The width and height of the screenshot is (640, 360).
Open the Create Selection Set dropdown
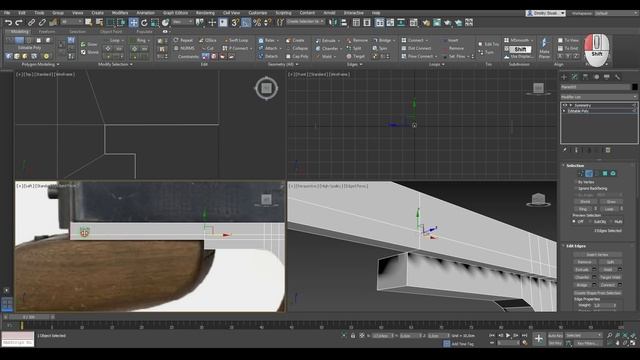(305, 22)
